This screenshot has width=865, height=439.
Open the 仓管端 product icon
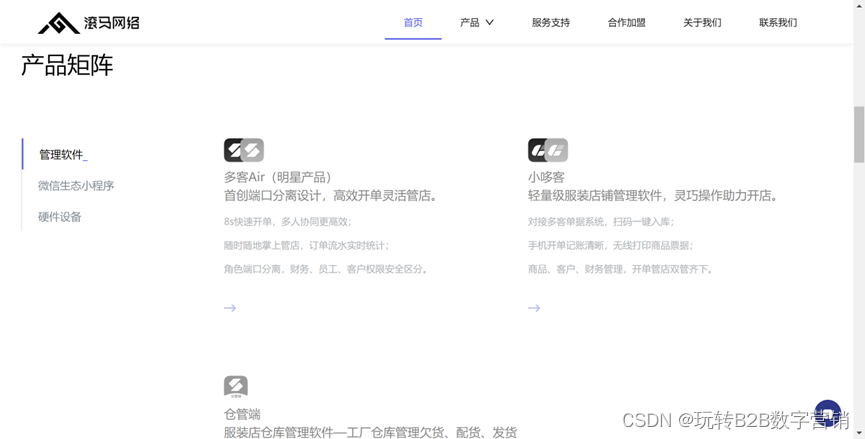tap(236, 387)
